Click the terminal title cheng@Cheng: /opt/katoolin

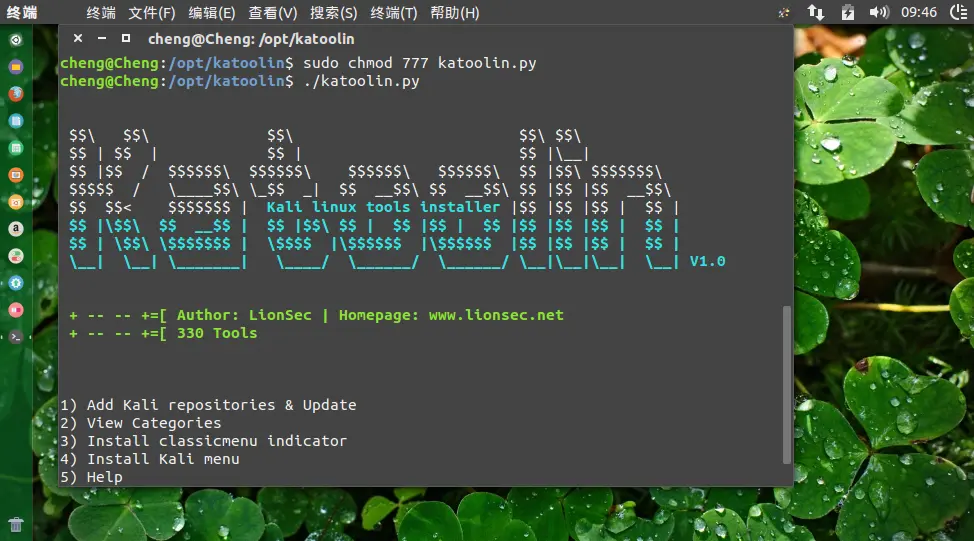(251, 39)
